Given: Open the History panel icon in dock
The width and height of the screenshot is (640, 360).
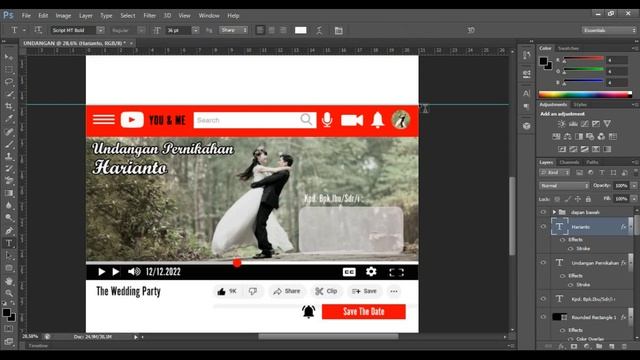Looking at the screenshot, I should (527, 55).
